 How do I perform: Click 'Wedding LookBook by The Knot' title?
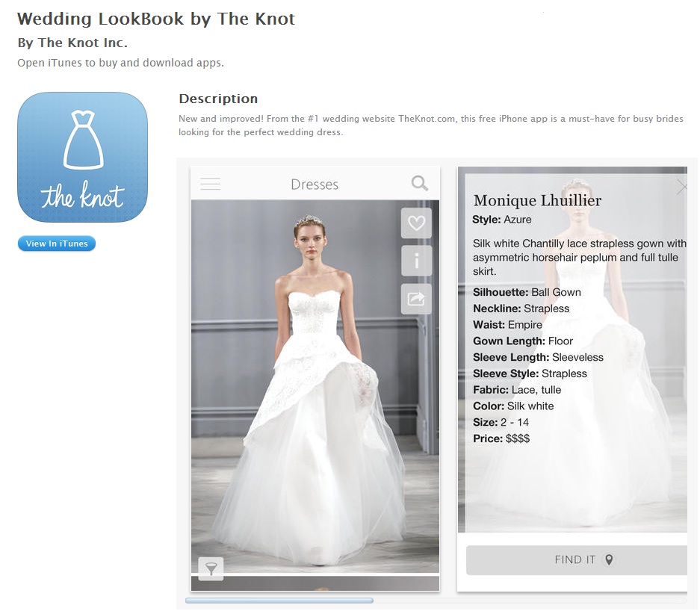[156, 19]
